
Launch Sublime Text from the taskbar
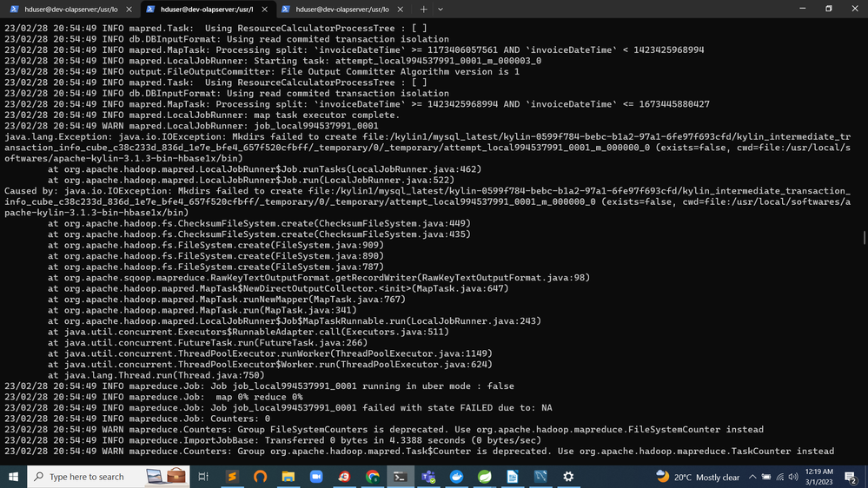(232, 477)
